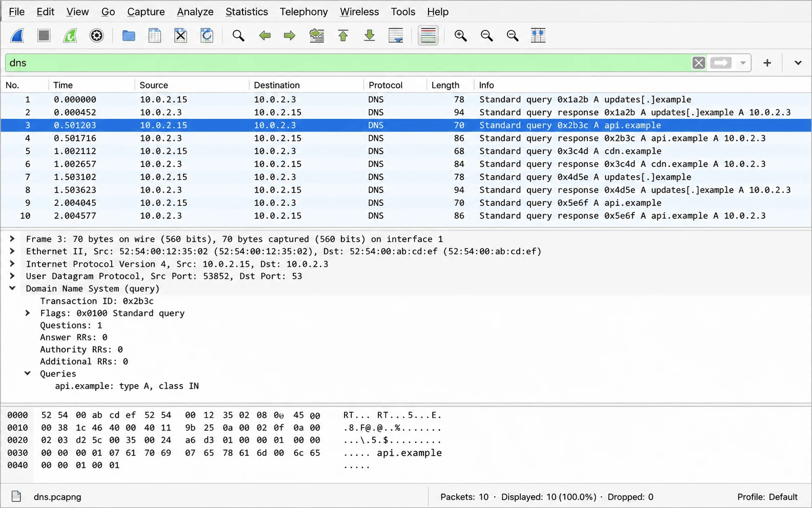Select packet 4 response 0x2b3c api.example

[406, 138]
